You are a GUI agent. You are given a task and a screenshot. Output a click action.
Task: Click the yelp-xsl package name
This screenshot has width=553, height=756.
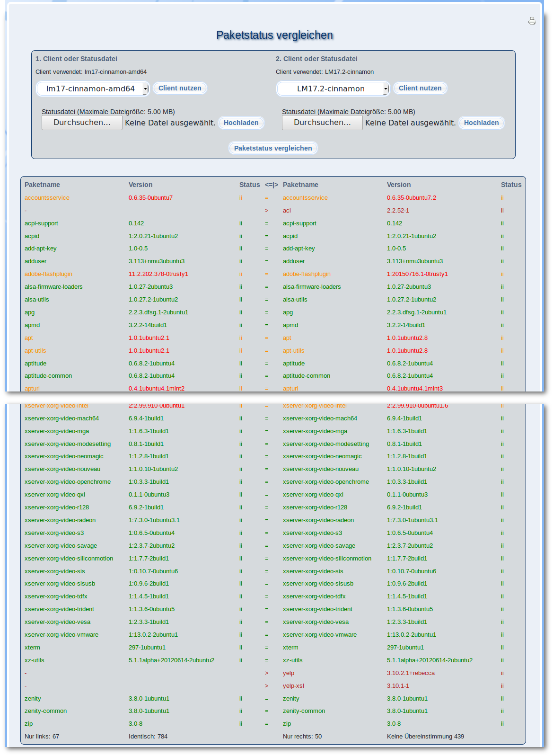coord(293,686)
